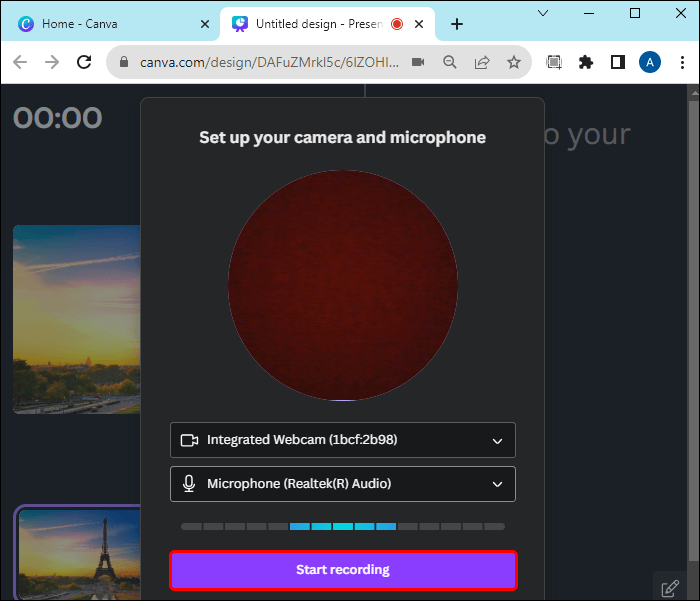The width and height of the screenshot is (700, 601).
Task: Open the Integrated Webcam camera dropdown
Action: (x=343, y=440)
